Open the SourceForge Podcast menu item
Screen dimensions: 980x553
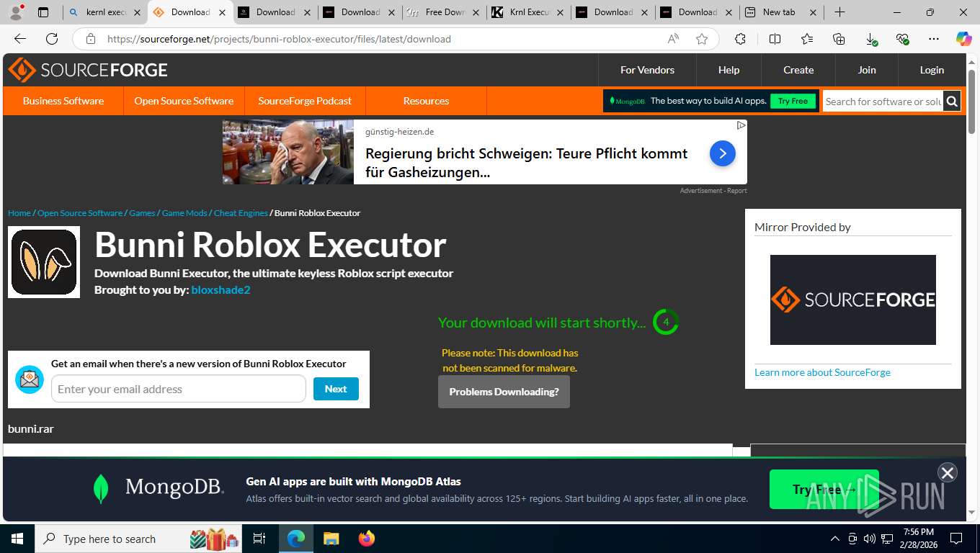click(305, 101)
